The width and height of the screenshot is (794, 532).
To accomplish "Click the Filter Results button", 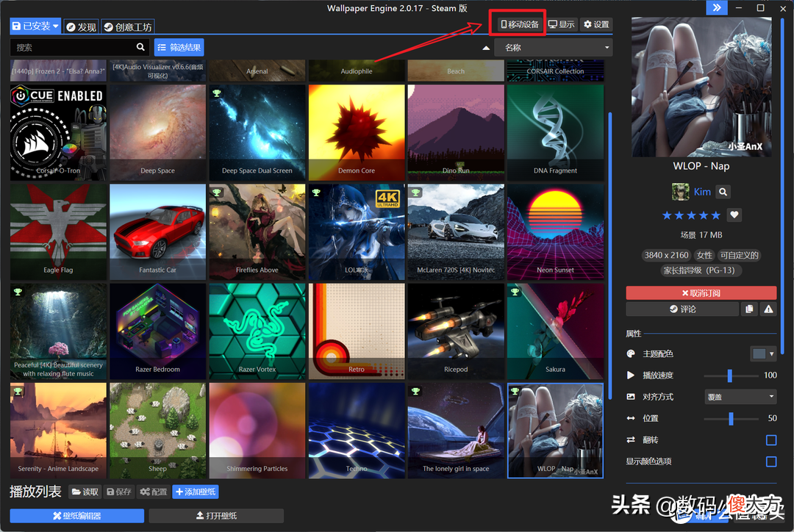I will [179, 48].
